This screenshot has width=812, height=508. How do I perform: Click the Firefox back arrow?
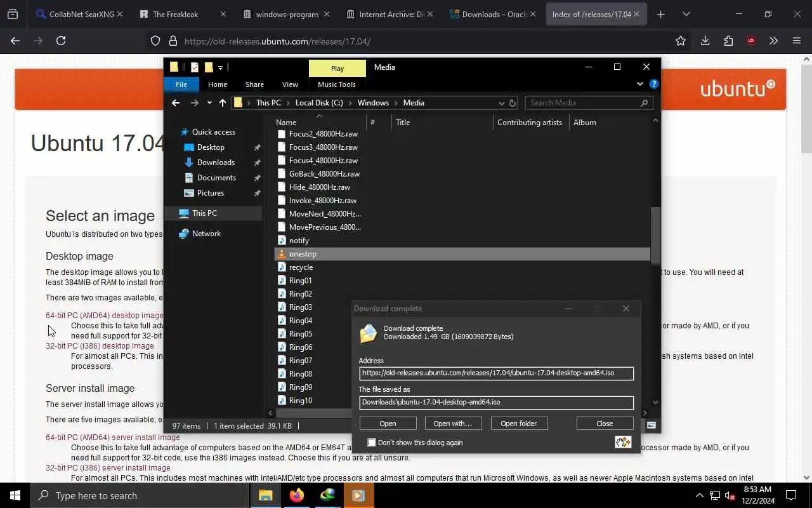pyautogui.click(x=15, y=41)
